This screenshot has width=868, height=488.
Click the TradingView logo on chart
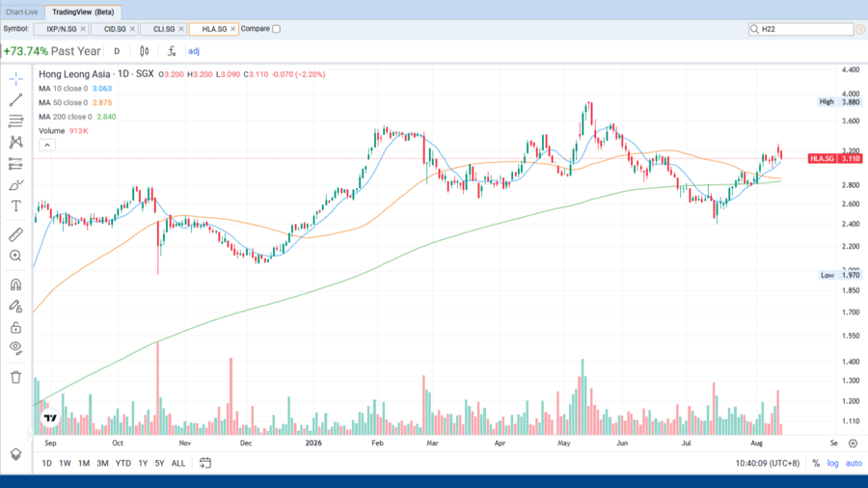(x=50, y=419)
